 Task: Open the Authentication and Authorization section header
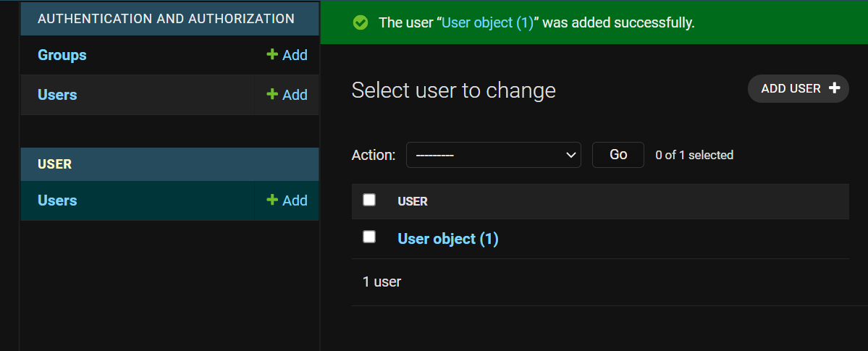pos(166,19)
